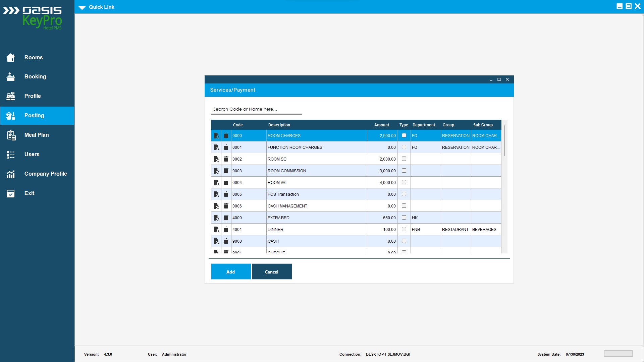Expand the Quick Link dropdown arrow
Image resolution: width=644 pixels, height=362 pixels.
(x=82, y=7)
